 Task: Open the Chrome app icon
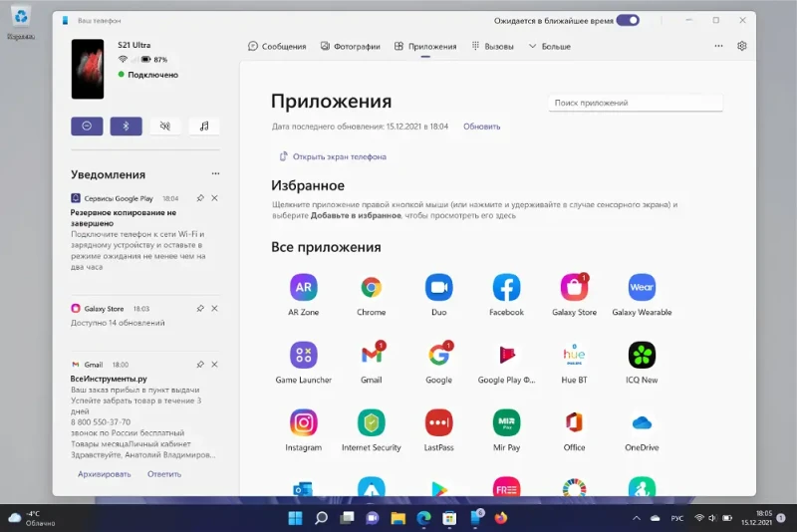coord(371,288)
